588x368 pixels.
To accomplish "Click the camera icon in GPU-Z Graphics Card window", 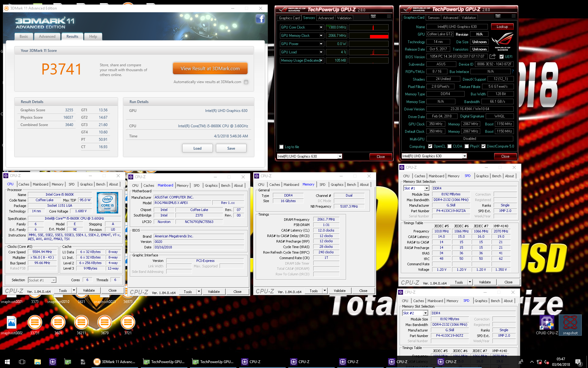I will (498, 16).
